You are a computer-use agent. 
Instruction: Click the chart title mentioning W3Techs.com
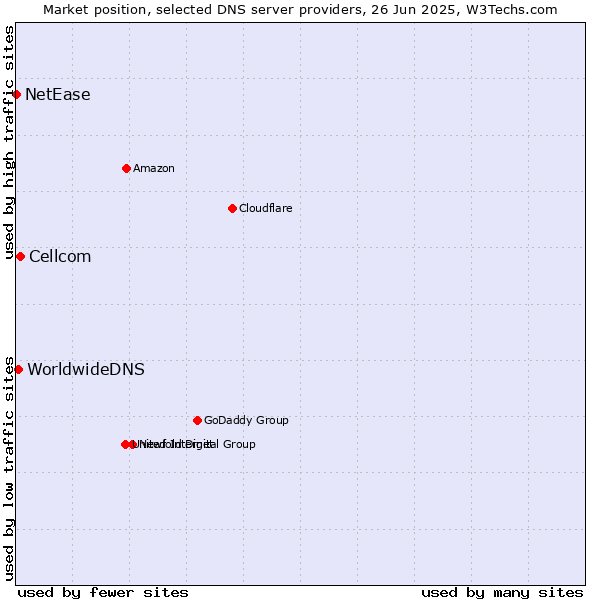coord(300,10)
